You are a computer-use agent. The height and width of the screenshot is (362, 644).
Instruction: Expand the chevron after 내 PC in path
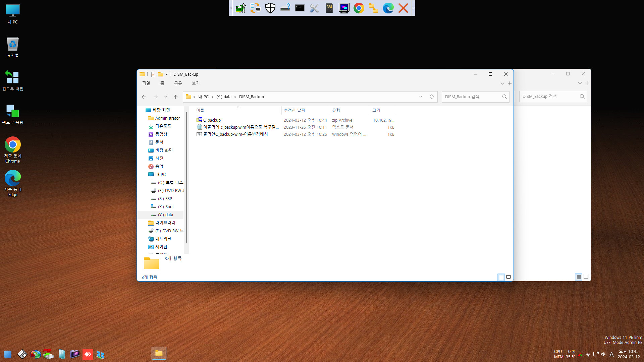tap(212, 97)
